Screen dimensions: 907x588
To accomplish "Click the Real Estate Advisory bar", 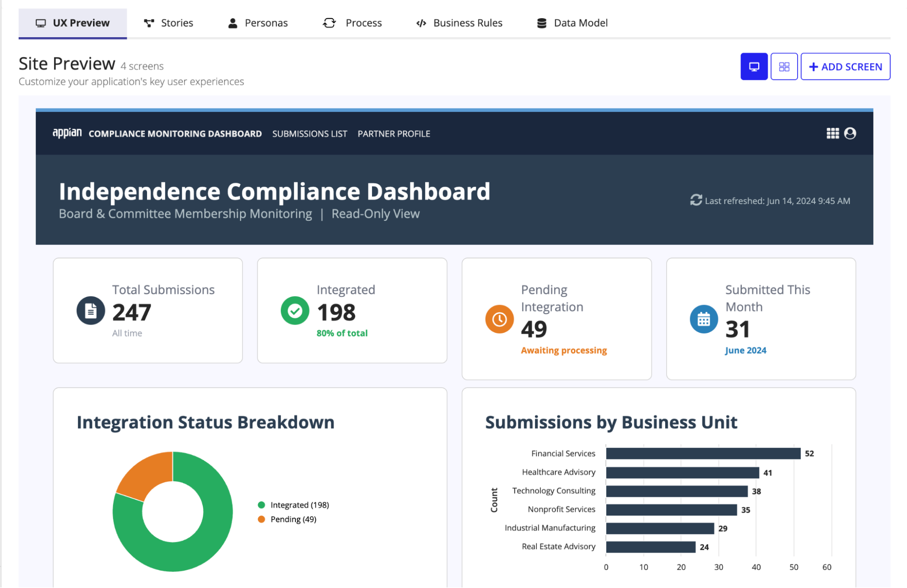I will [651, 547].
